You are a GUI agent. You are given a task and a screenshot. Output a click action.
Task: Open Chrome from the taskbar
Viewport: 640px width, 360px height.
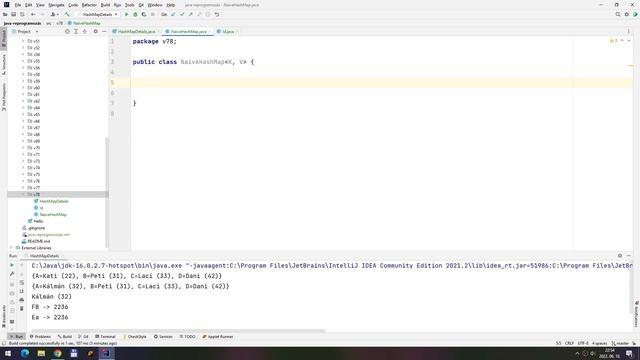pos(58,353)
